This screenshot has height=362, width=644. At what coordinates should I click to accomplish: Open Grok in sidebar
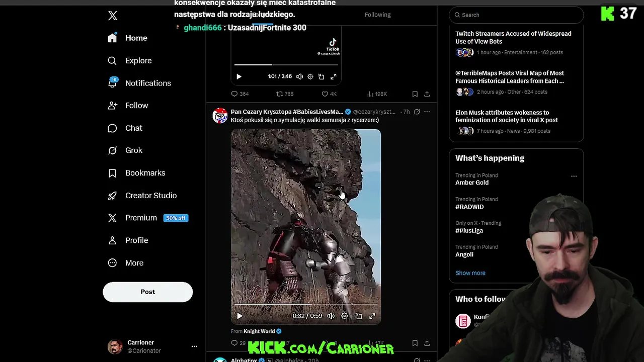(x=125, y=150)
